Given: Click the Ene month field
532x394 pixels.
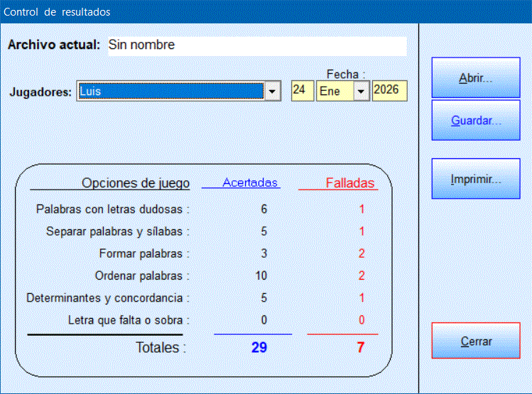Looking at the screenshot, I should pyautogui.click(x=334, y=92).
